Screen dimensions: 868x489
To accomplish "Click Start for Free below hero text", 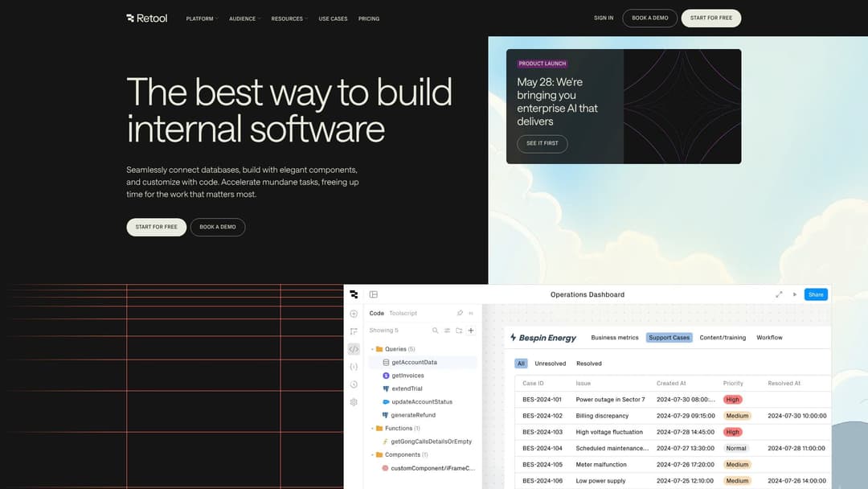I will pyautogui.click(x=157, y=227).
